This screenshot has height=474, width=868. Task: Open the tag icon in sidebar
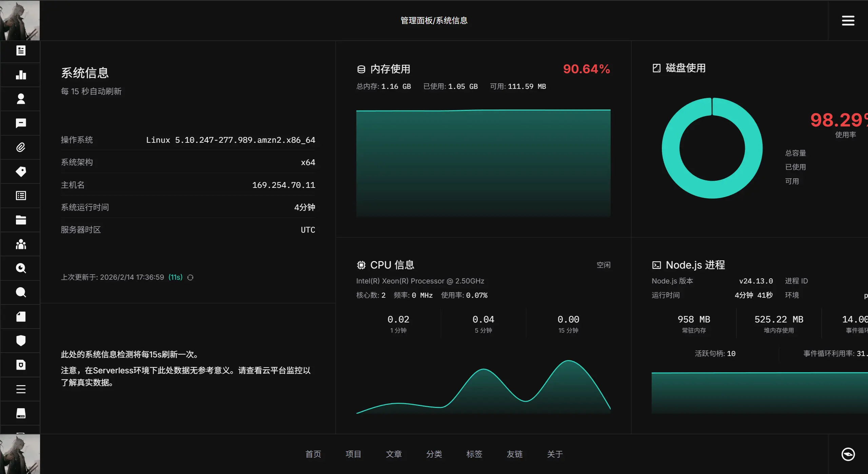21,172
